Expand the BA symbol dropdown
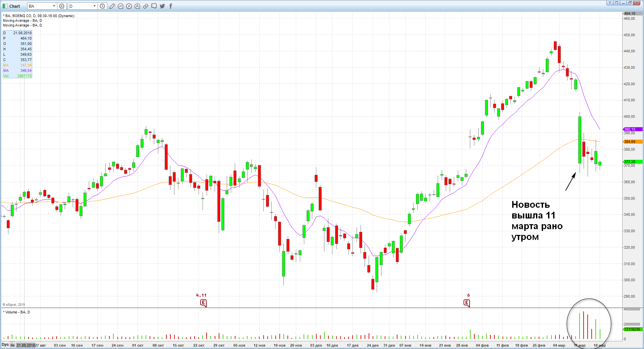This screenshot has width=644, height=349. [54, 6]
